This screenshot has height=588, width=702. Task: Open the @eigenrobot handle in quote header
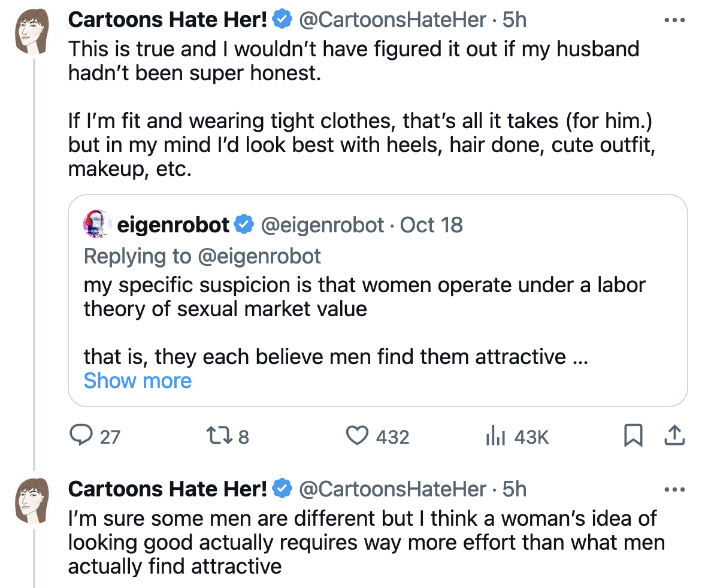[x=322, y=225]
